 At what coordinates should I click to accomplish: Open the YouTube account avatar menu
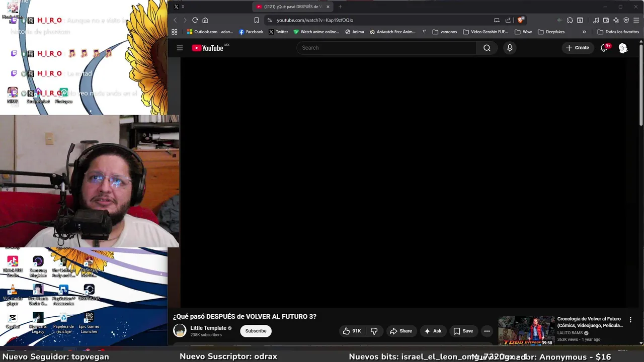(x=623, y=48)
